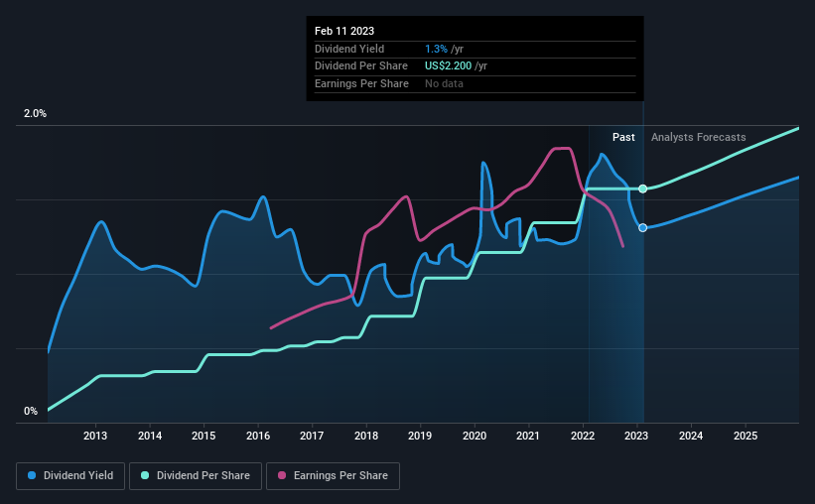Click the tooltip Dividend Per Share row label
815x504 pixels.
(x=361, y=66)
